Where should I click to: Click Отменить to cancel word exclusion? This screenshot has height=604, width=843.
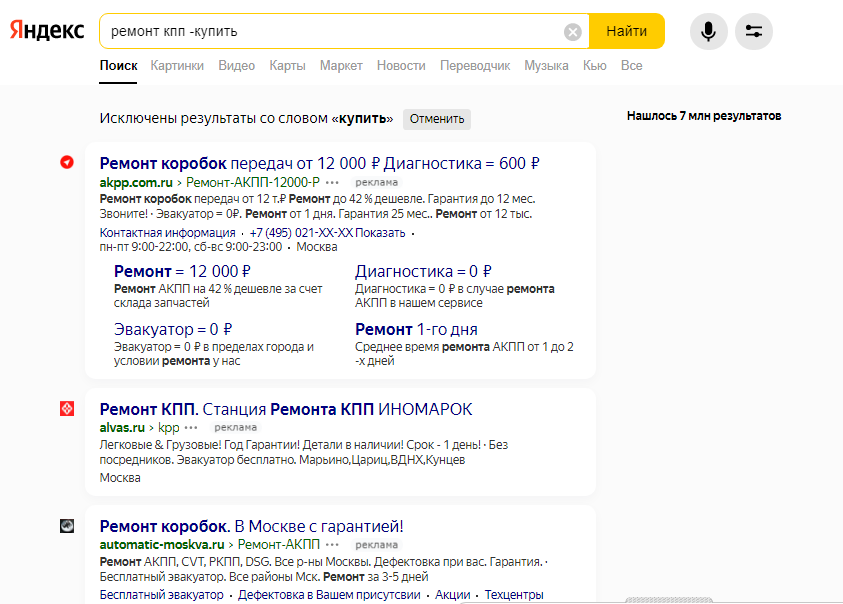coord(437,119)
